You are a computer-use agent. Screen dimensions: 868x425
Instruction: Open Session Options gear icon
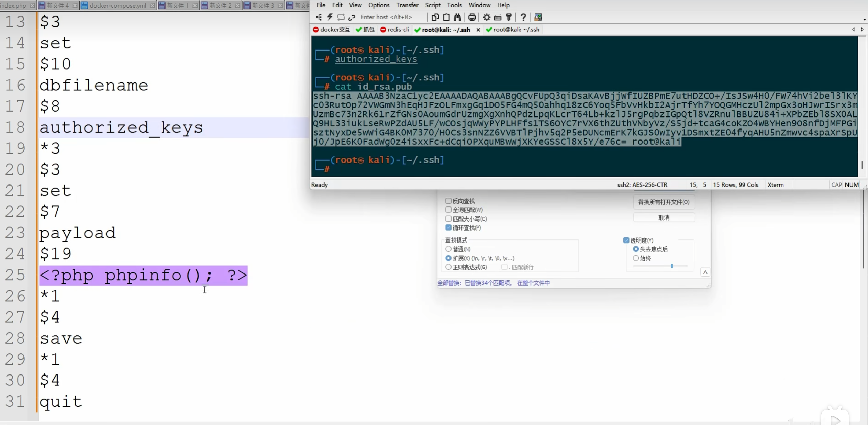[487, 17]
